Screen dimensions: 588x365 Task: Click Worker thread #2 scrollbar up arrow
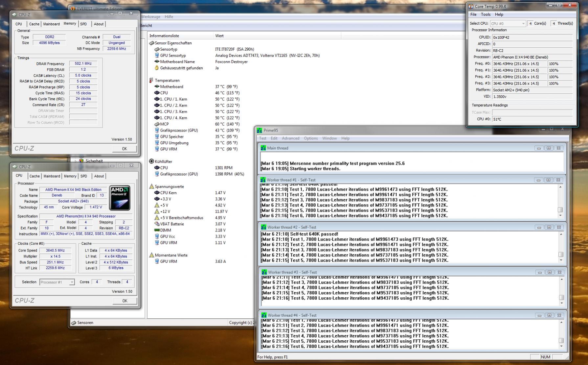click(561, 234)
